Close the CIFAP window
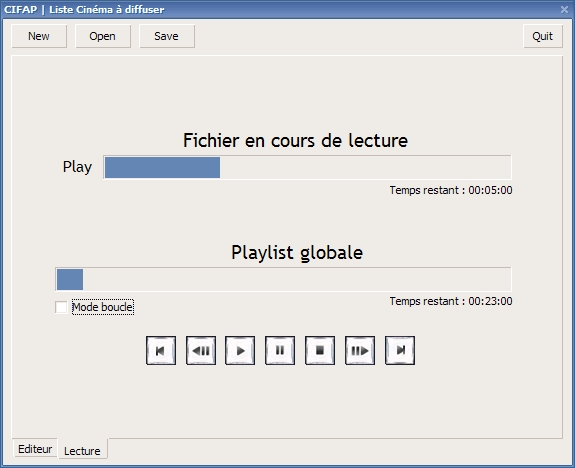 564,9
